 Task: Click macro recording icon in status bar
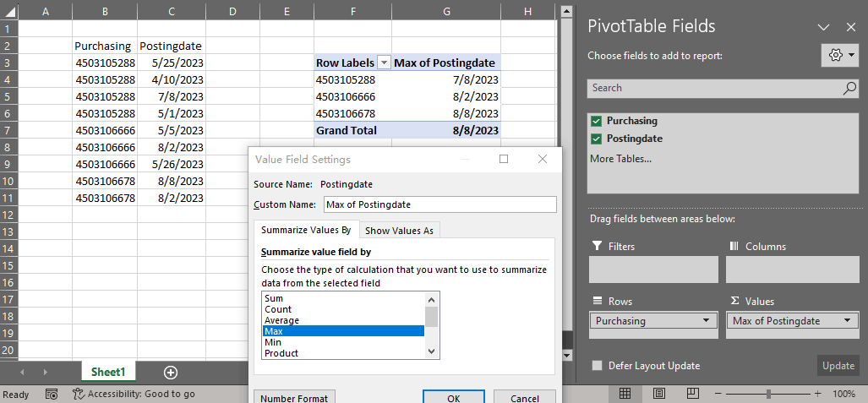52,395
